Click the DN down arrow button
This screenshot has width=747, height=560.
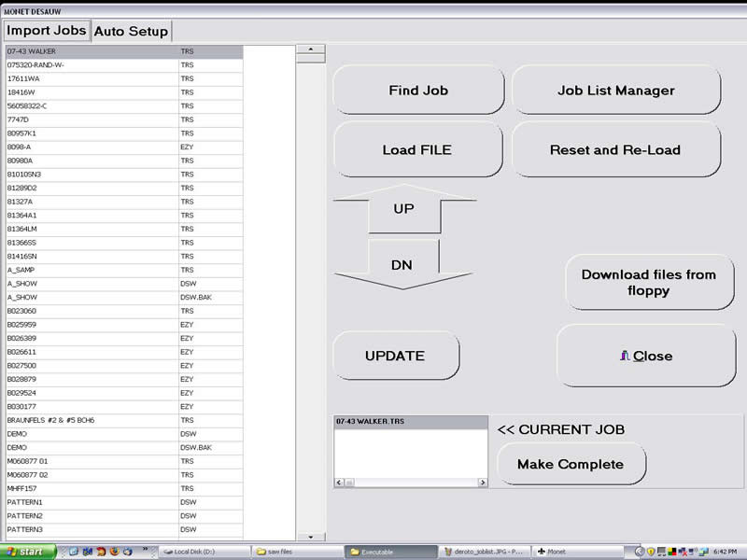point(402,265)
